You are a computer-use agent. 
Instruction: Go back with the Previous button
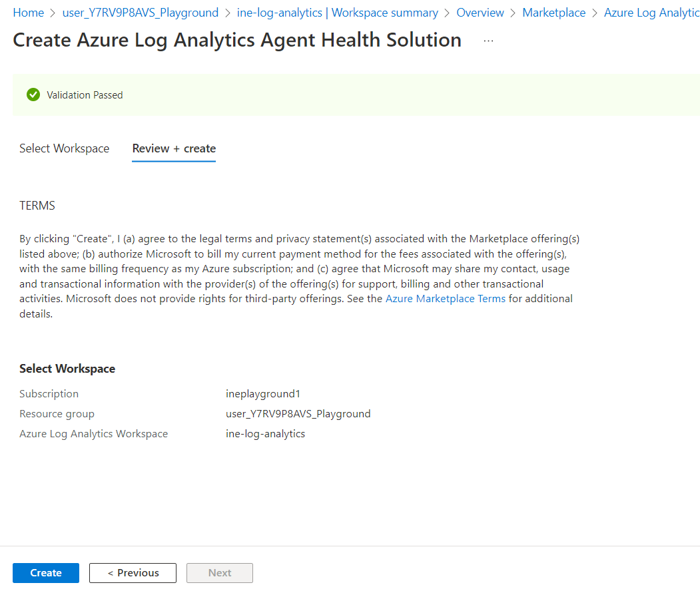coord(133,573)
